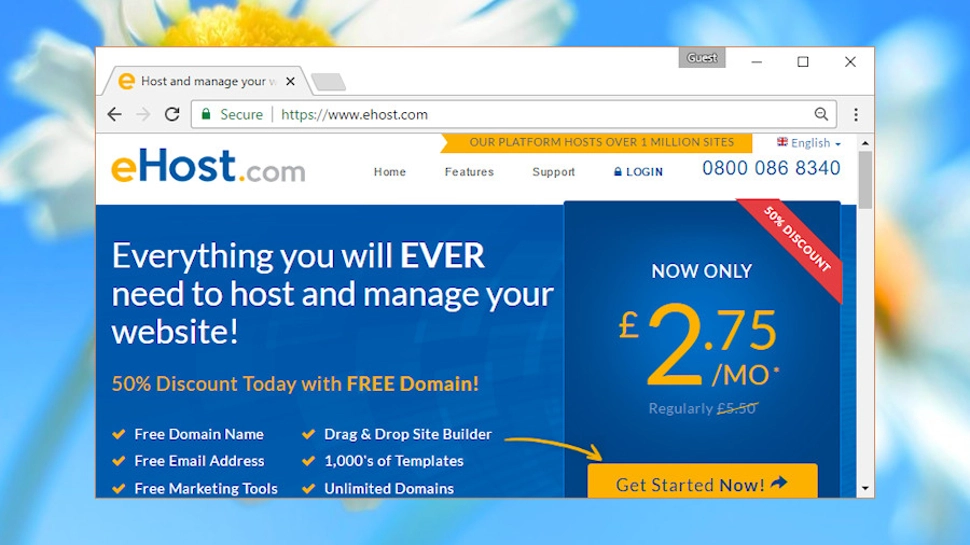Click the Get Started Now! button

click(702, 481)
